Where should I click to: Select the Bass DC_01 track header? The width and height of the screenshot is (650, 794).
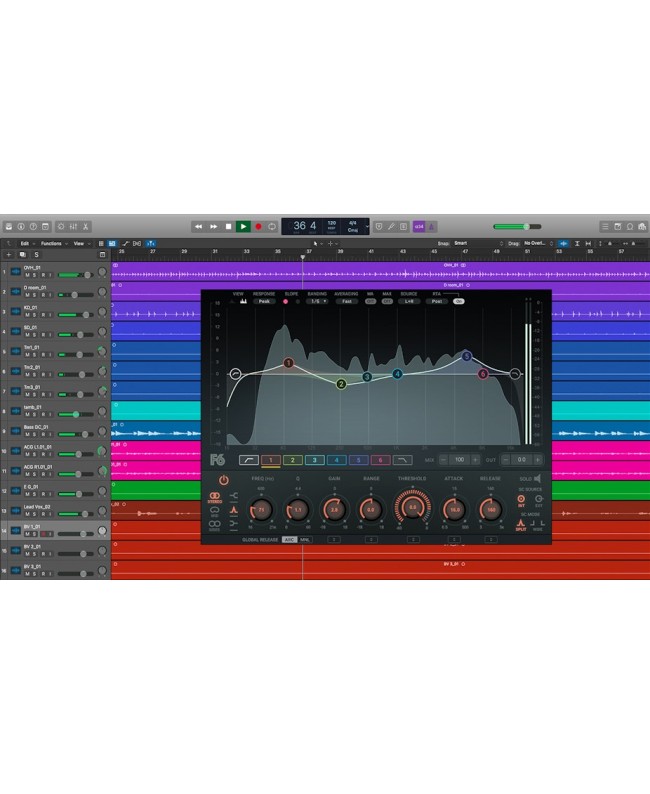[x=56, y=431]
